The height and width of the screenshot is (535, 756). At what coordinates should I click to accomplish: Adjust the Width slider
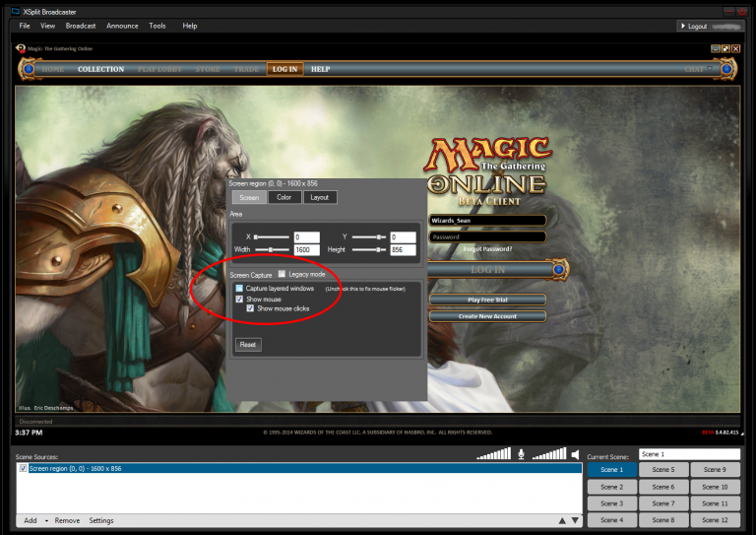[x=271, y=250]
